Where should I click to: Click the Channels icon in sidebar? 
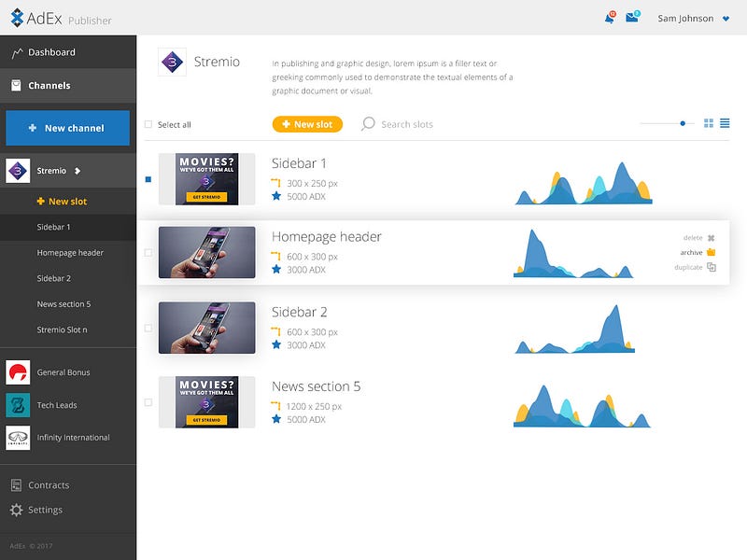16,85
